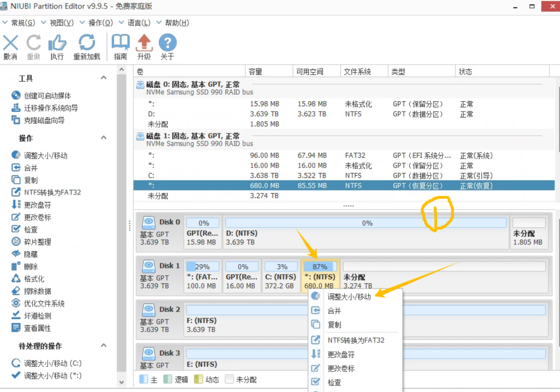
Task: Click the 更改卷标 icon in the sidebar
Action: click(x=16, y=217)
